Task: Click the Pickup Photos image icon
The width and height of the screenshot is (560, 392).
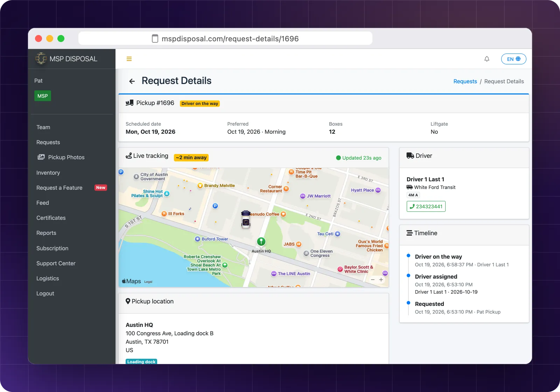Action: click(41, 157)
